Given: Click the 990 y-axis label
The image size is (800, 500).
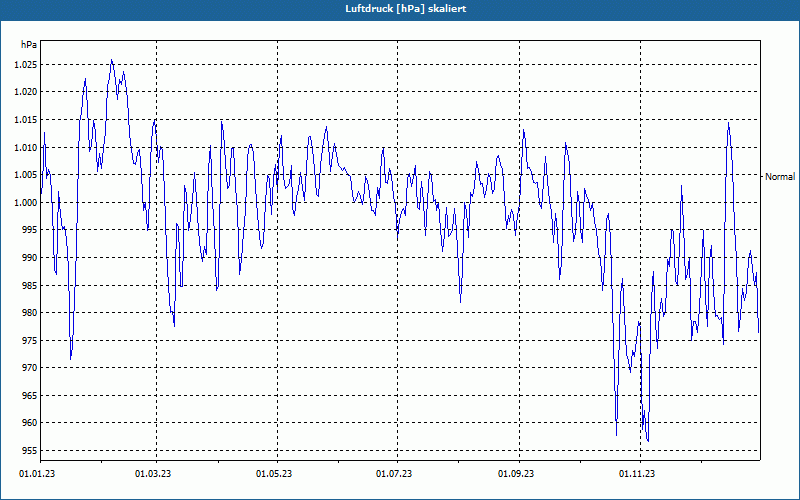Looking at the screenshot, I should [x=30, y=258].
